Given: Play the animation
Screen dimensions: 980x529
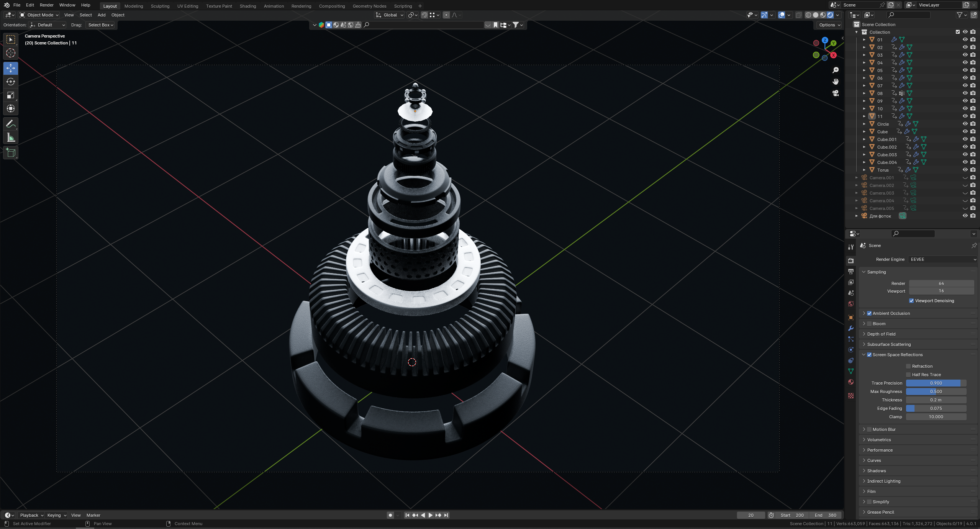Looking at the screenshot, I should pos(430,515).
